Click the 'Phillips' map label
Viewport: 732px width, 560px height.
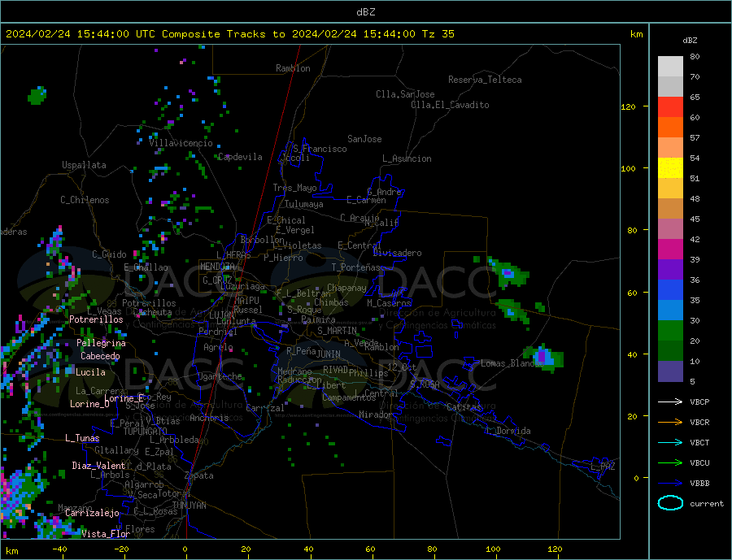[368, 373]
